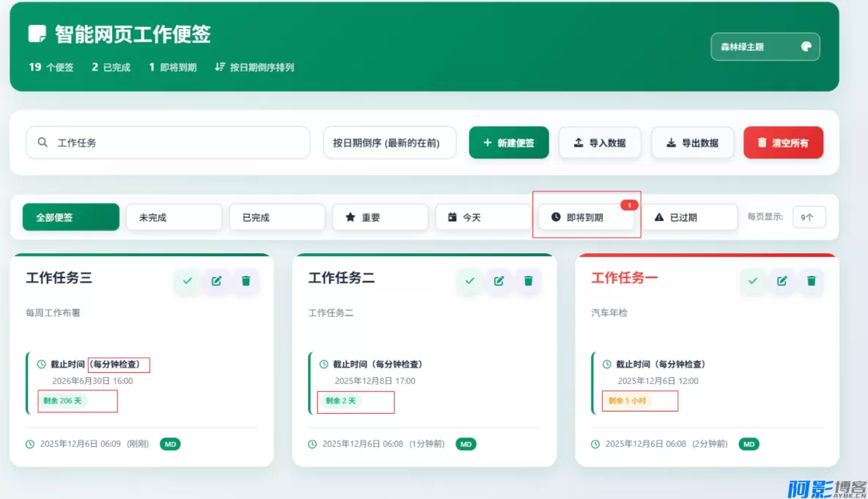The height and width of the screenshot is (499, 868).
Task: Mark 工作任务三 as completed using the checkmark icon
Action: [187, 280]
